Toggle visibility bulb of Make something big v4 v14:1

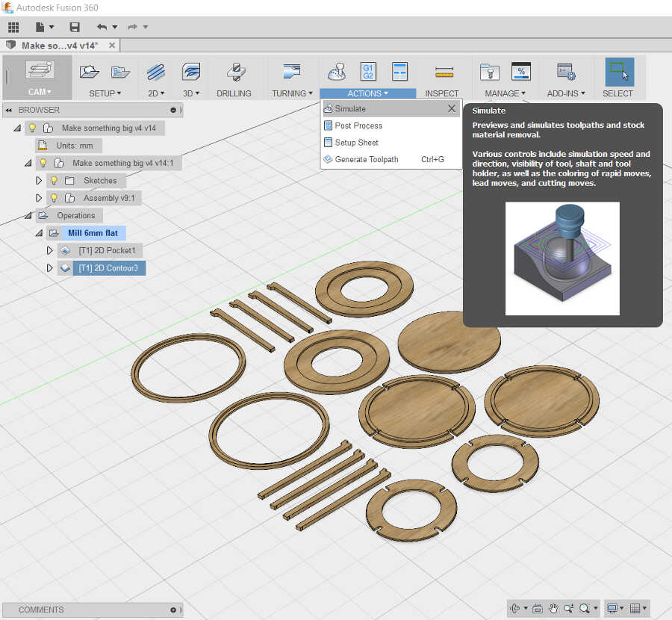[x=43, y=163]
